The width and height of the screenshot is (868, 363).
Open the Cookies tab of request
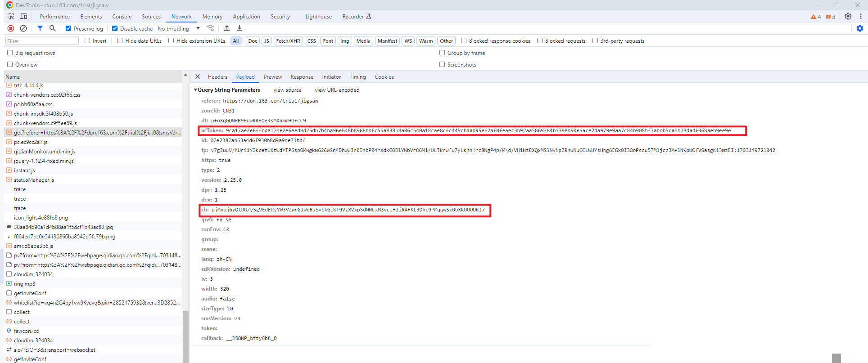click(x=384, y=77)
